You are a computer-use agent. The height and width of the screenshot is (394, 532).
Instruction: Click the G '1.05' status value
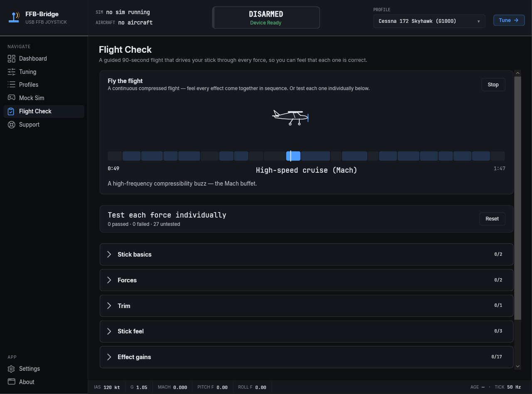(x=142, y=387)
